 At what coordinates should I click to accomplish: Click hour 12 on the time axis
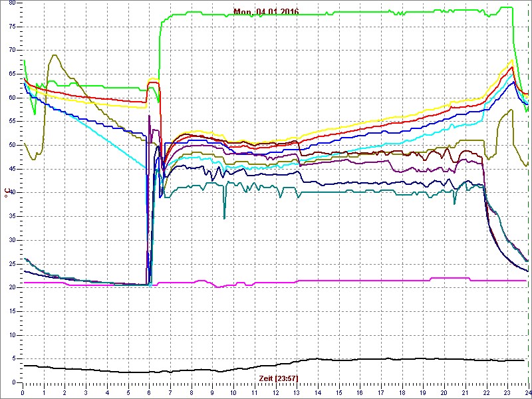(x=275, y=392)
